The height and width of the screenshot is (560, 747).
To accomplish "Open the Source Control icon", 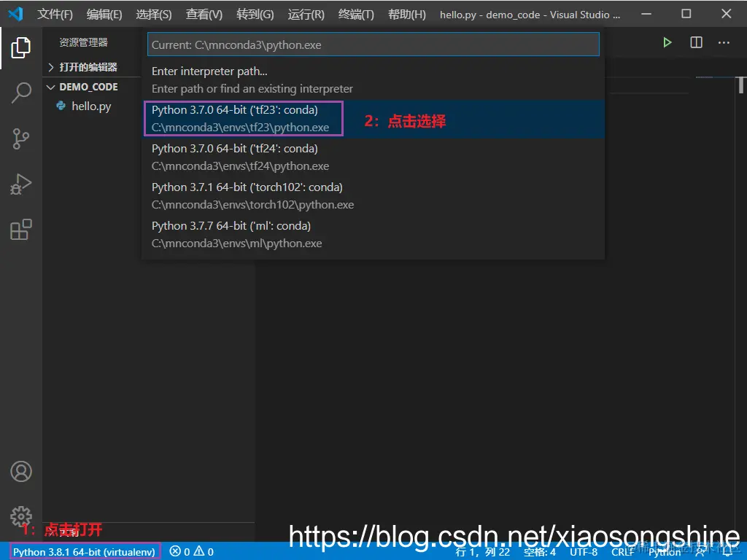I will coord(21,139).
